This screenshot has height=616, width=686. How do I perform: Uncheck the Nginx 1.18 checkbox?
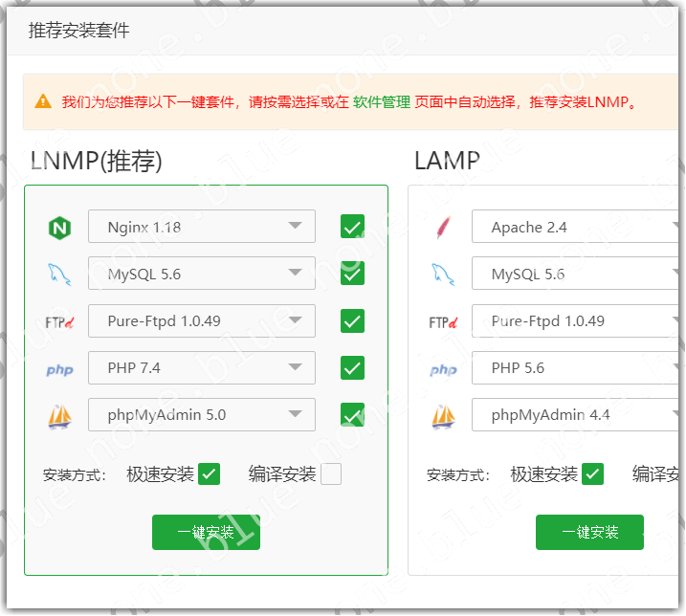pos(352,227)
